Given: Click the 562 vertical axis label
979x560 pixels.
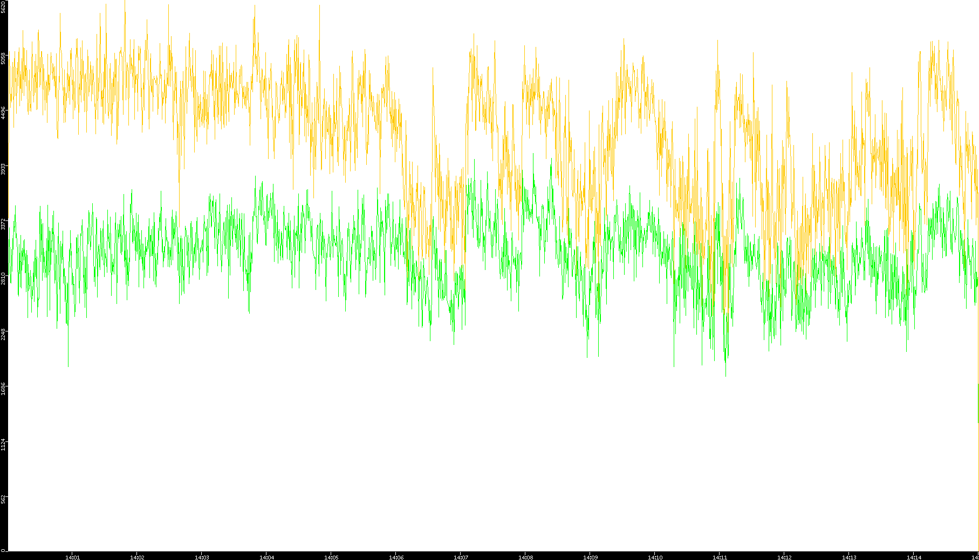Looking at the screenshot, I should [x=4, y=500].
